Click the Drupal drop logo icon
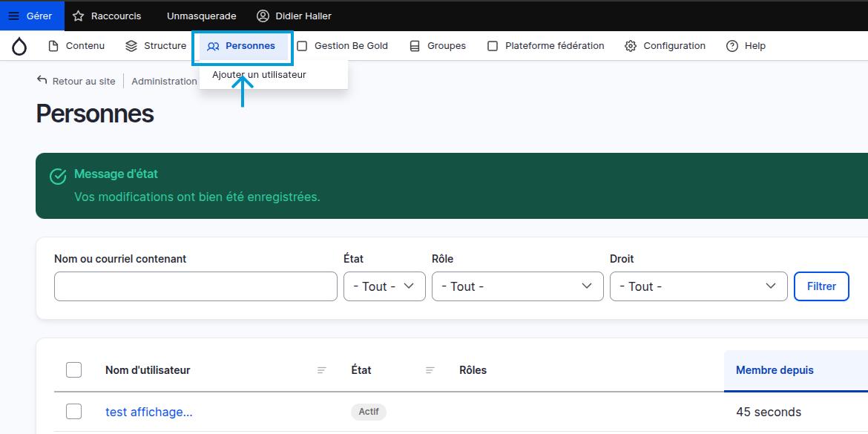 click(x=19, y=46)
